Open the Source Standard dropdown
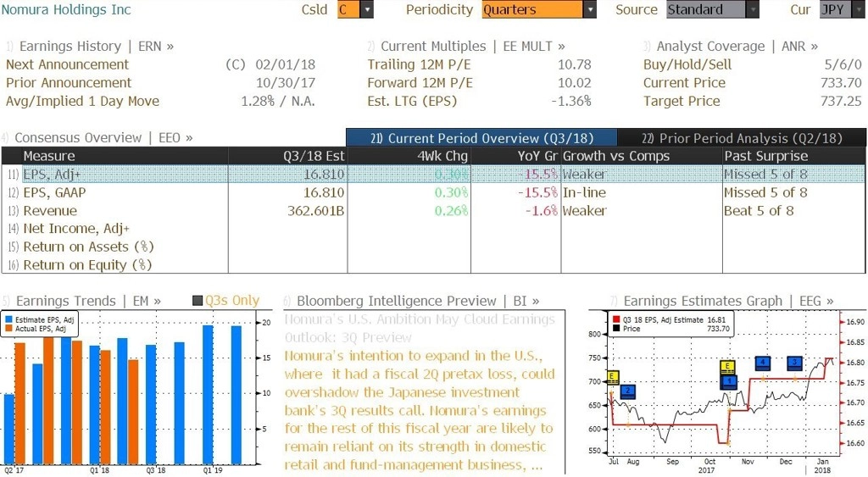 (753, 9)
